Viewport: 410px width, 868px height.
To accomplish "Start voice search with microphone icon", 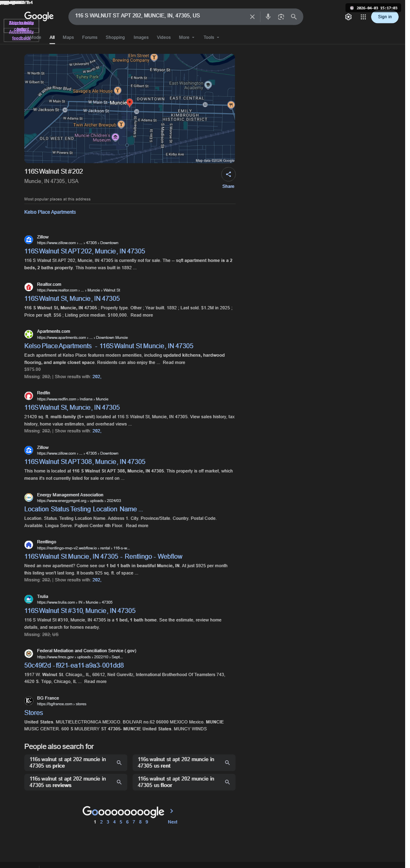I will tap(268, 17).
